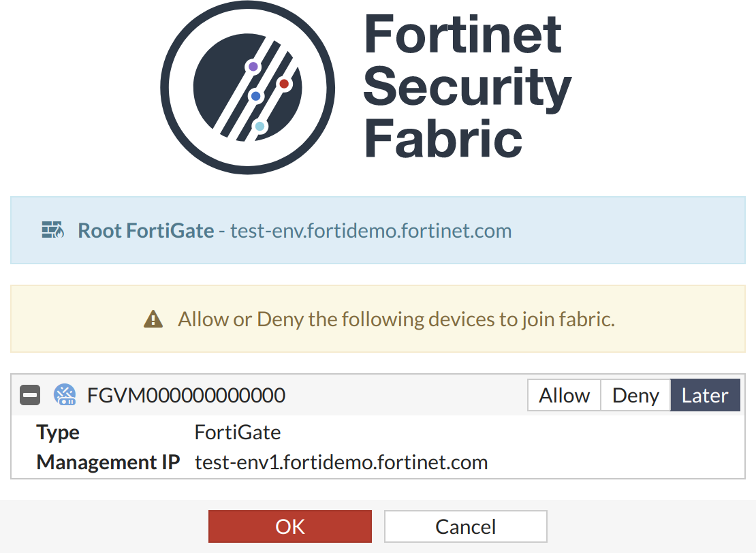Viewport: 756px width, 553px height.
Task: Select the FGVM000000000000 serial number row
Action: point(186,396)
